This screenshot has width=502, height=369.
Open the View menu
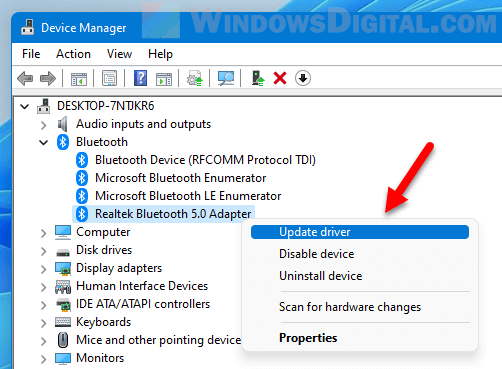119,54
